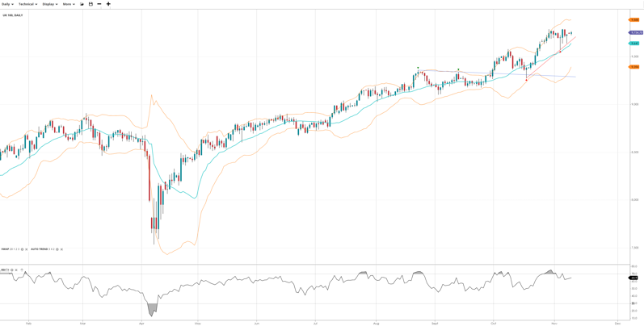The width and height of the screenshot is (644, 326).
Task: Click the purple current price label
Action: (636, 33)
